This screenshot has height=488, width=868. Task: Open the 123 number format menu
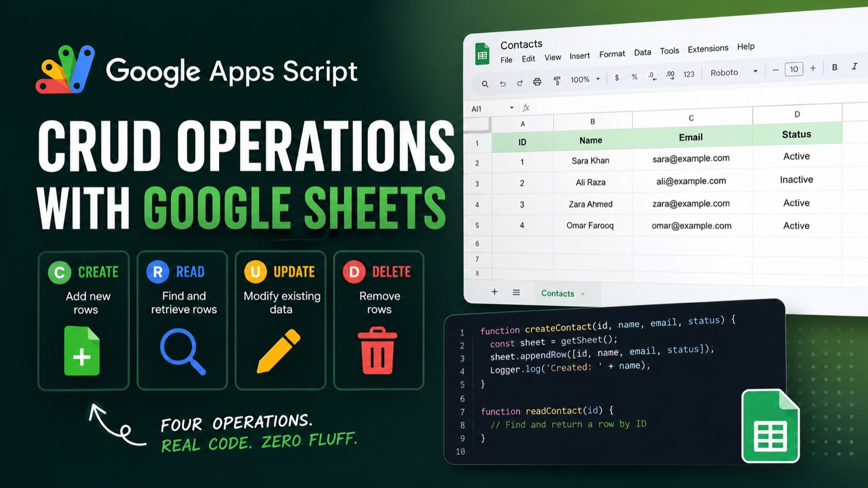(x=688, y=74)
